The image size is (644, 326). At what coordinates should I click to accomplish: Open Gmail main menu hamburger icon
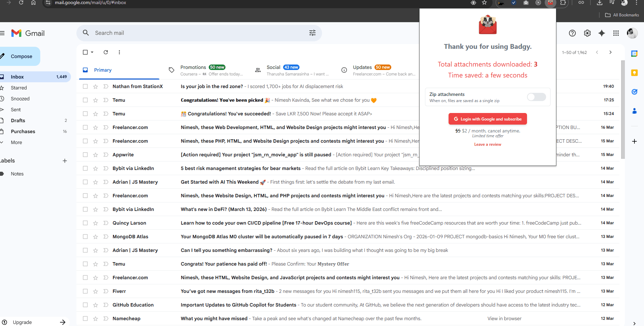[2, 33]
